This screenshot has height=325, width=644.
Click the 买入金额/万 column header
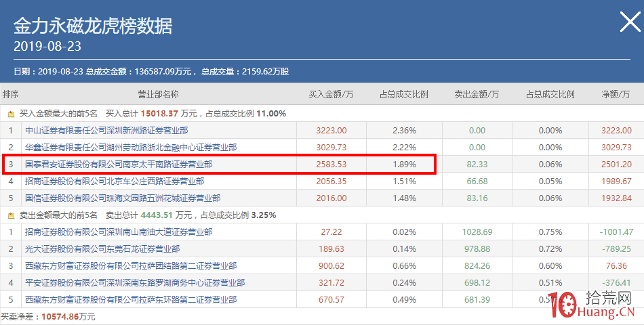click(x=331, y=94)
